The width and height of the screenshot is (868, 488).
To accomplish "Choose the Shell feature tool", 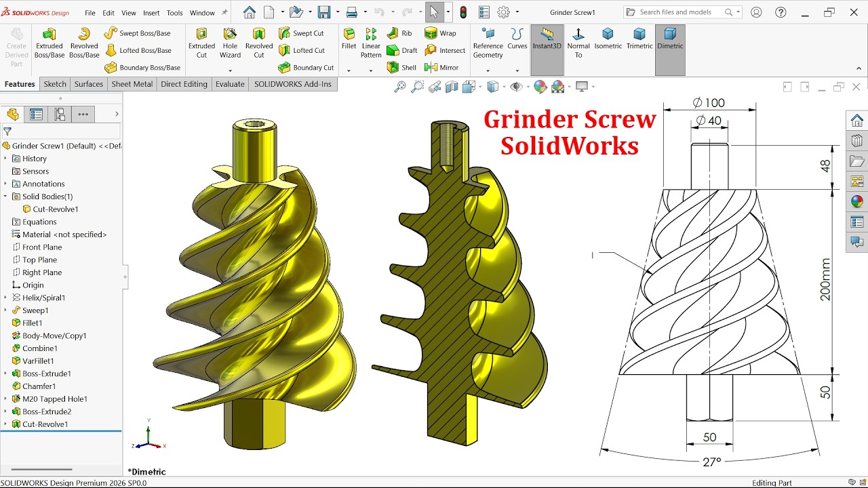I will pyautogui.click(x=401, y=68).
